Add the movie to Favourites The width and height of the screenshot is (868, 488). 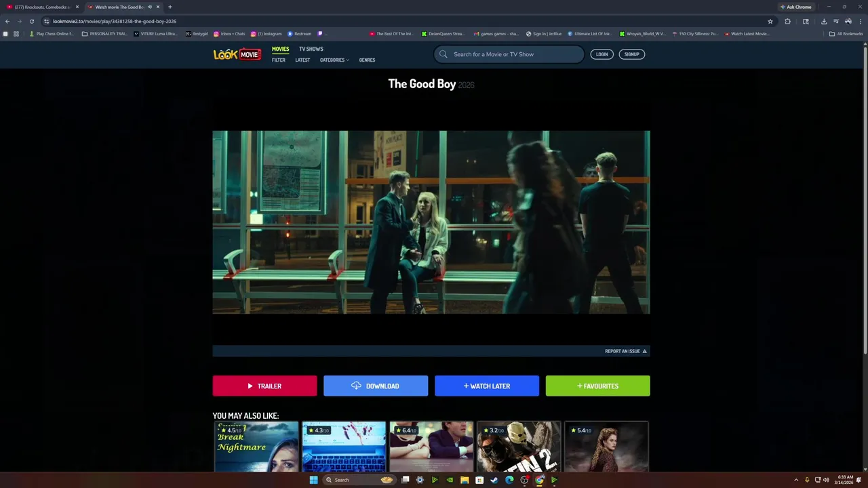(598, 386)
